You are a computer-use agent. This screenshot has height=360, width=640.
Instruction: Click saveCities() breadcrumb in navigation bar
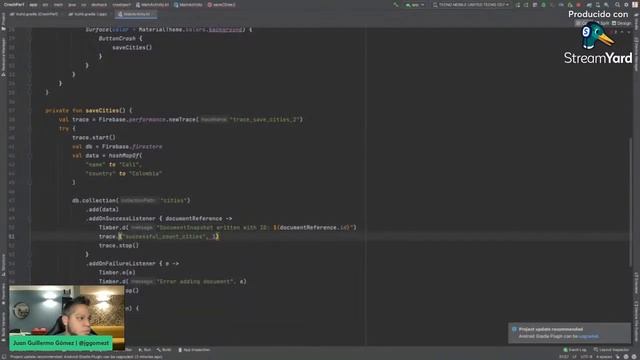[x=222, y=4]
